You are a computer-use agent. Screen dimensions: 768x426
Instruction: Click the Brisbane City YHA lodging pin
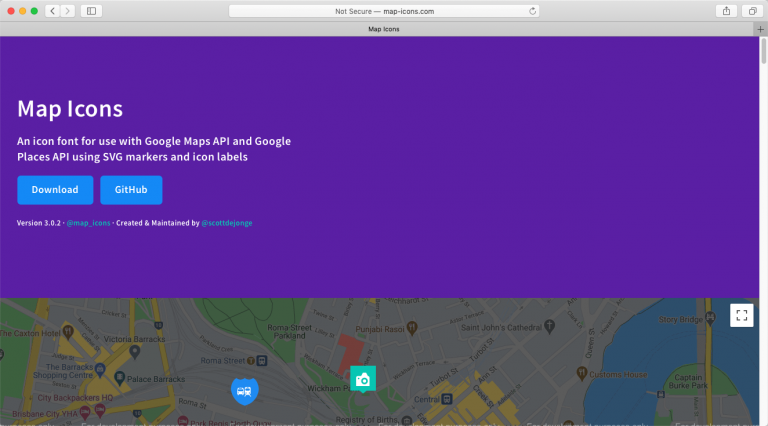click(x=85, y=413)
